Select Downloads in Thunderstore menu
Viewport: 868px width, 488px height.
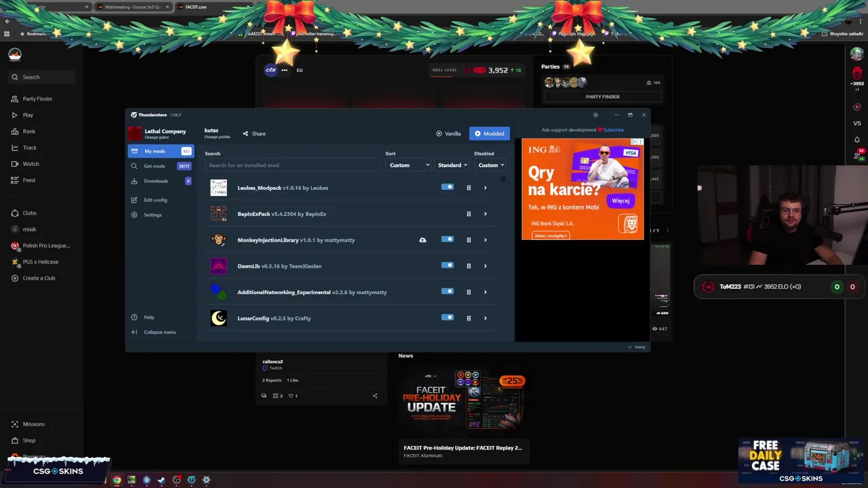coord(161,181)
